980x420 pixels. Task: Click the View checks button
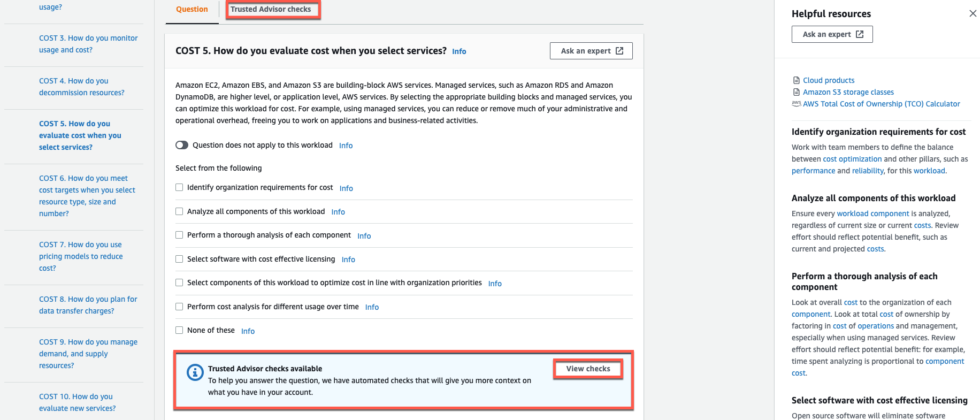(x=587, y=369)
